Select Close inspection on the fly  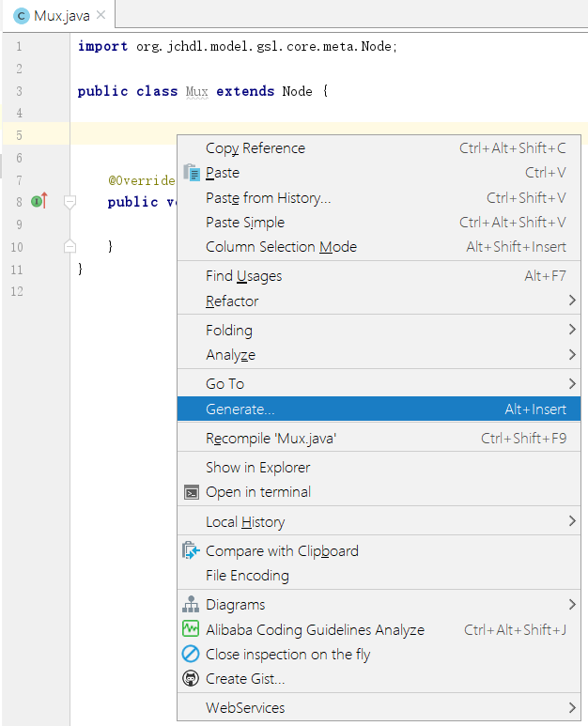click(x=379, y=655)
